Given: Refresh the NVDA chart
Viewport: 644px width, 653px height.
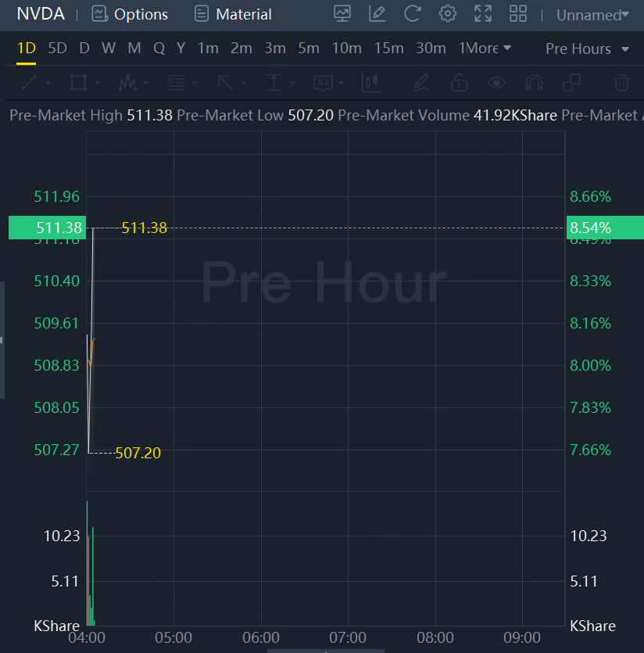Looking at the screenshot, I should [x=413, y=13].
